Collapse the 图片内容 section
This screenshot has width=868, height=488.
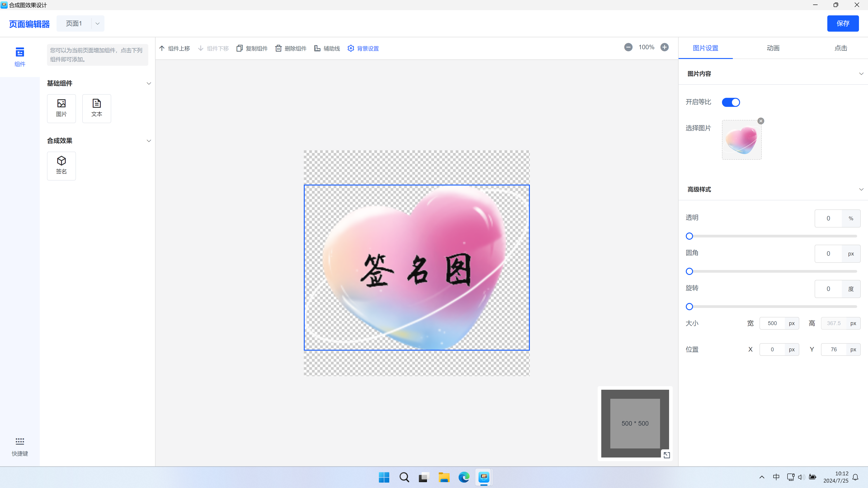861,73
